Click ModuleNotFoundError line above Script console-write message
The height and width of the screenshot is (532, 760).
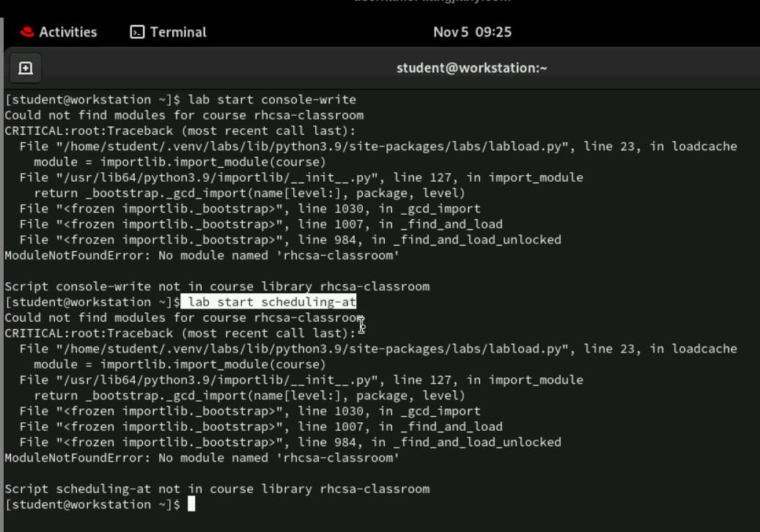click(x=202, y=256)
